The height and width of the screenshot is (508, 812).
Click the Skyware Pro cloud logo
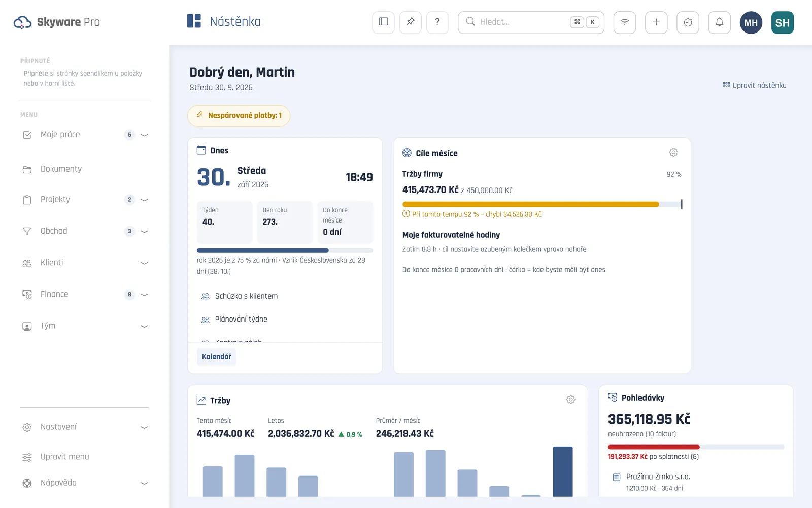(x=22, y=22)
